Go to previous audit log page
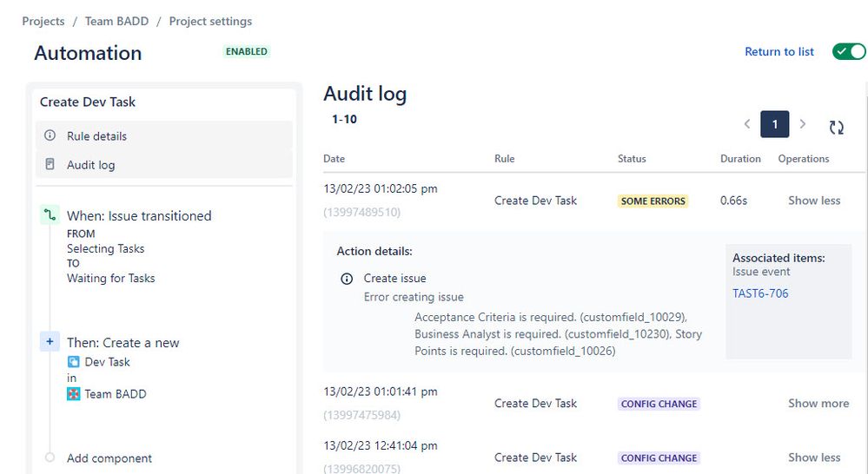This screenshot has width=868, height=474. click(746, 124)
